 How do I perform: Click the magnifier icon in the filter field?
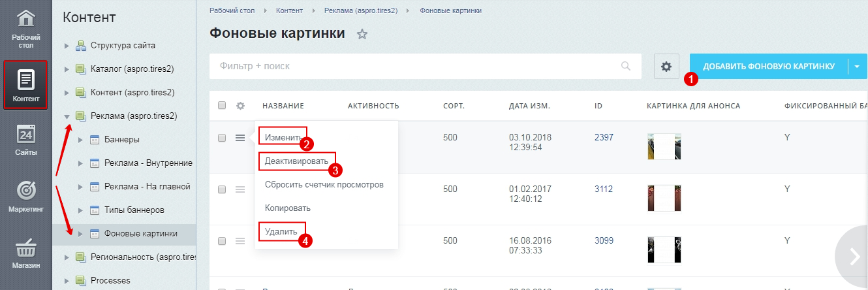coord(627,66)
